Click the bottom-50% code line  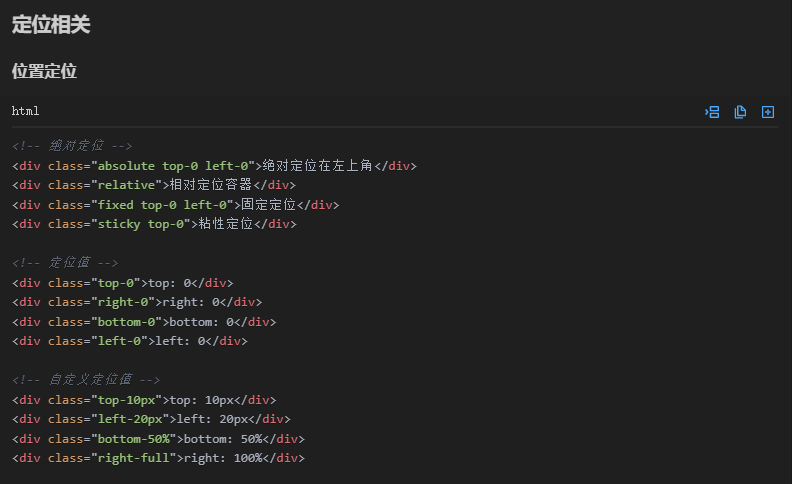coord(158,439)
